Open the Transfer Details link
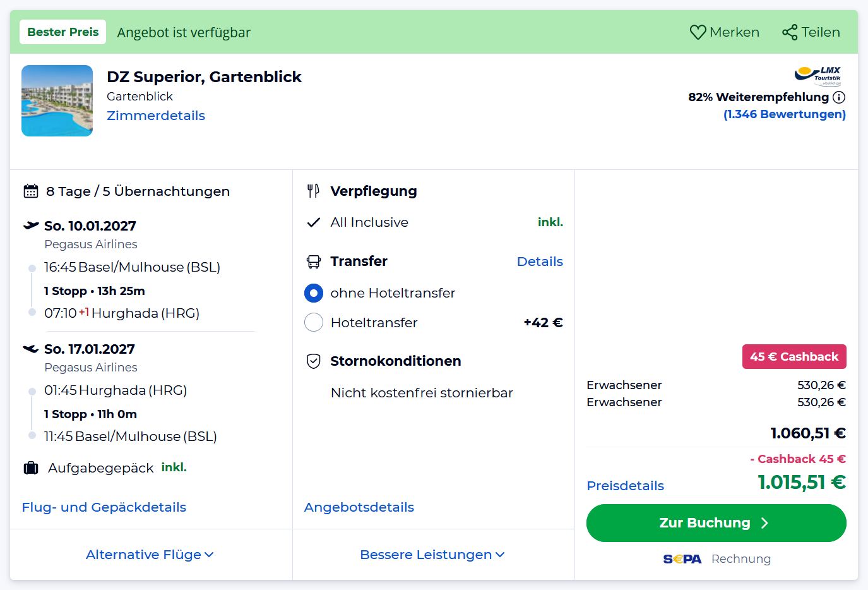The height and width of the screenshot is (590, 868). 540,262
